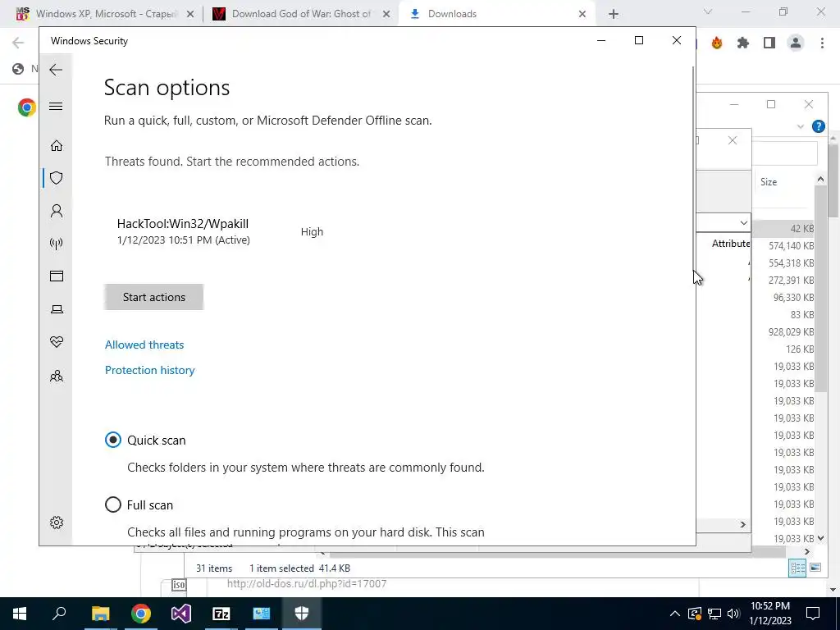Open volume control in system tray
This screenshot has height=630, width=840.
point(733,614)
